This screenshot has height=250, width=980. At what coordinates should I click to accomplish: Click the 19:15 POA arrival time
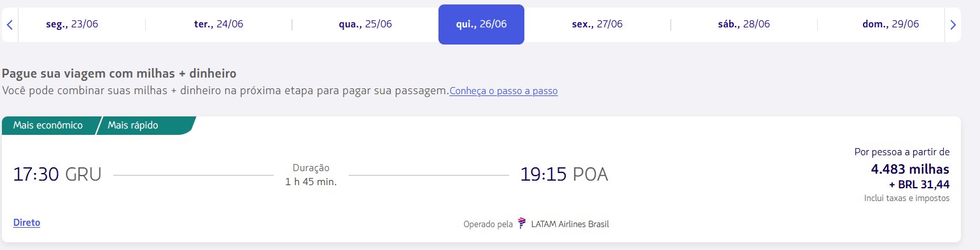(564, 174)
